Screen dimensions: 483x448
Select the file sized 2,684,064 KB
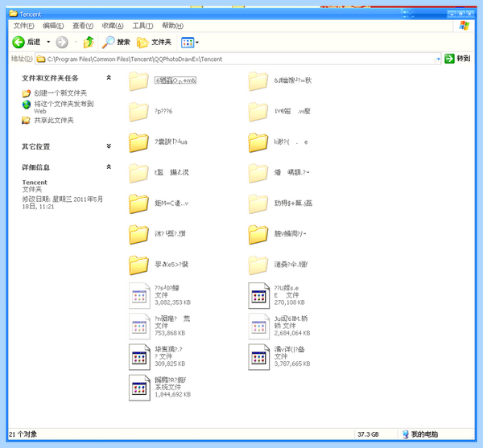tap(279, 327)
